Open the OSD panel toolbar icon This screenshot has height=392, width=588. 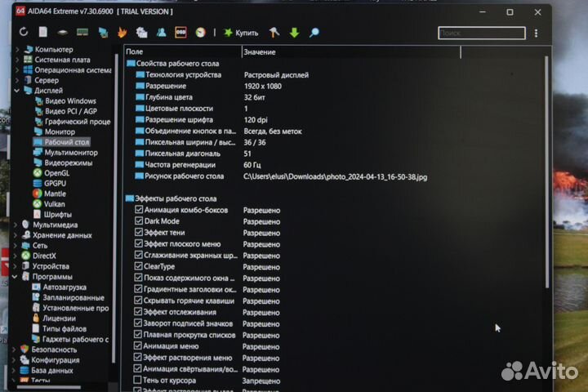click(x=180, y=33)
